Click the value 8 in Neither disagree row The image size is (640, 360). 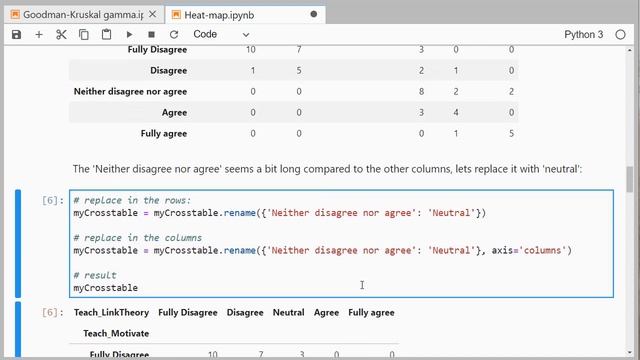point(421,91)
